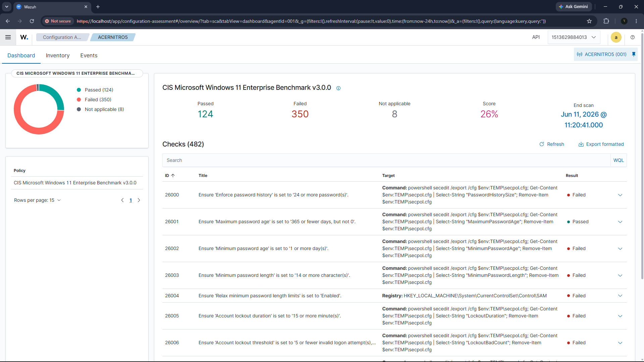Click the browser address bar URL
This screenshot has width=644, height=362.
point(311,21)
